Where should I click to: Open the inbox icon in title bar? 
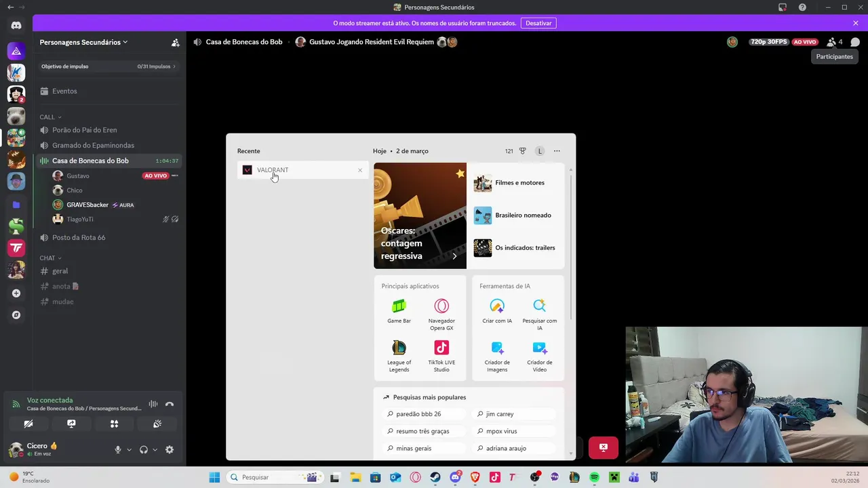783,7
